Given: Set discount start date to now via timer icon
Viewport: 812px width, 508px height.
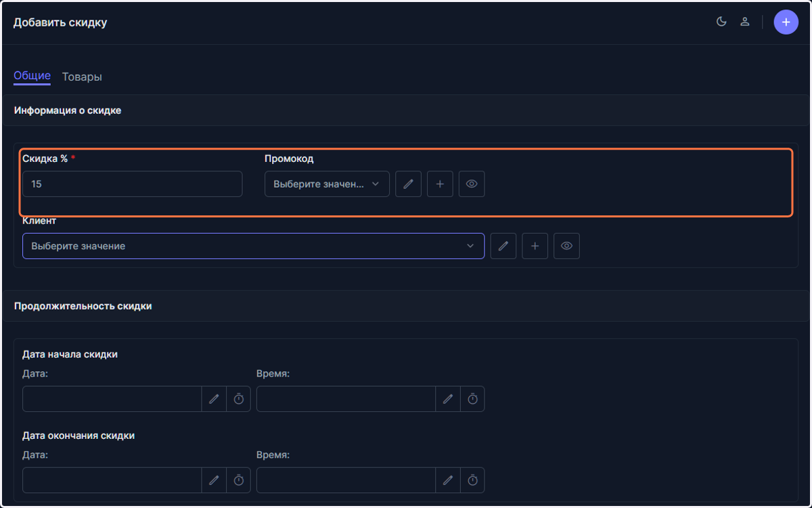Looking at the screenshot, I should [x=238, y=399].
